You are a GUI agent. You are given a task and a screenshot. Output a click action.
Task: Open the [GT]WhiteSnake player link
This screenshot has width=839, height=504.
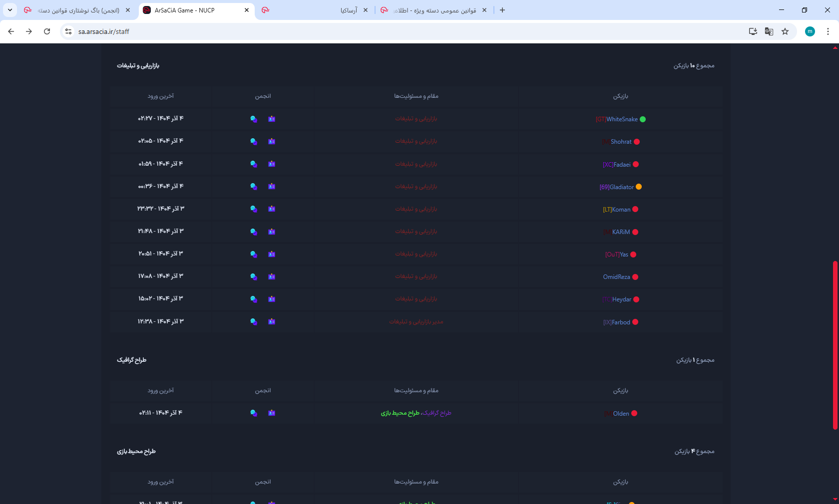pos(617,119)
